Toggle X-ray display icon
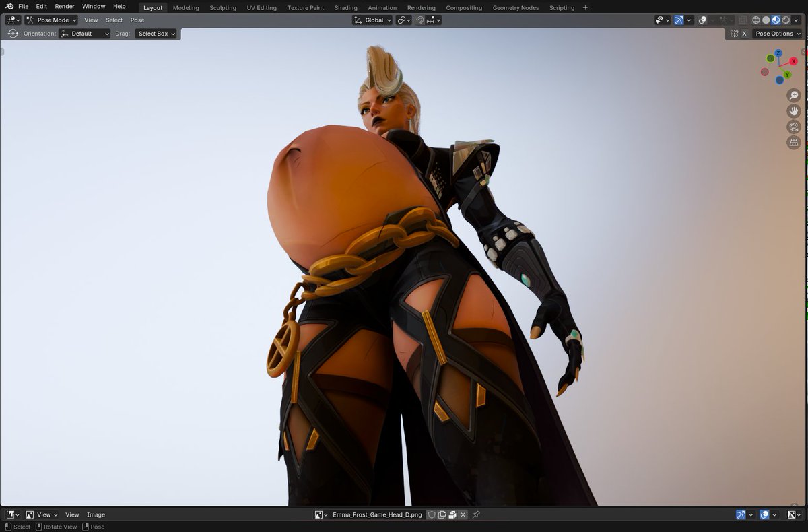808x532 pixels. point(742,20)
